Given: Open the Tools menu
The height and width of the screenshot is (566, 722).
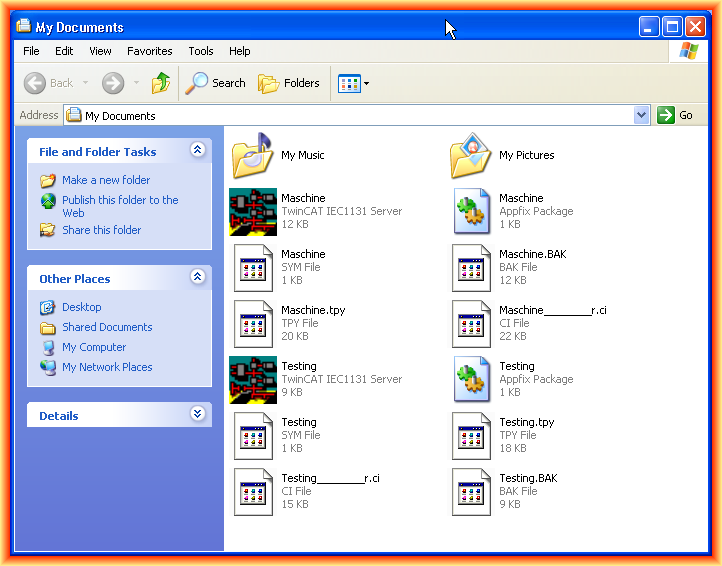Looking at the screenshot, I should coord(201,51).
